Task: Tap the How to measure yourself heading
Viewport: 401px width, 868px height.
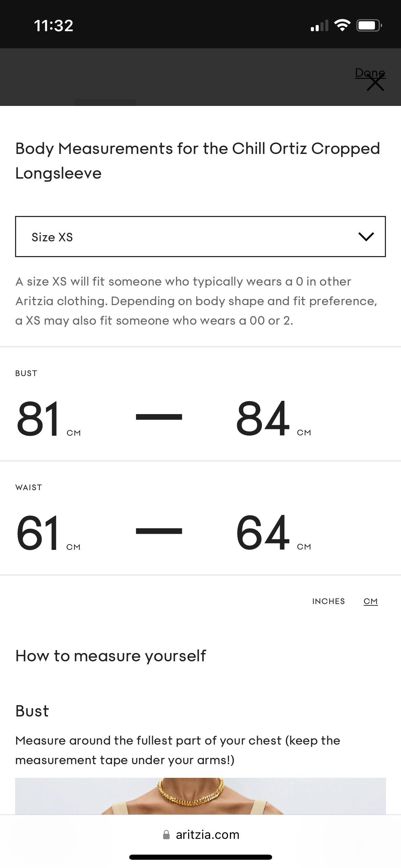Action: click(x=111, y=656)
